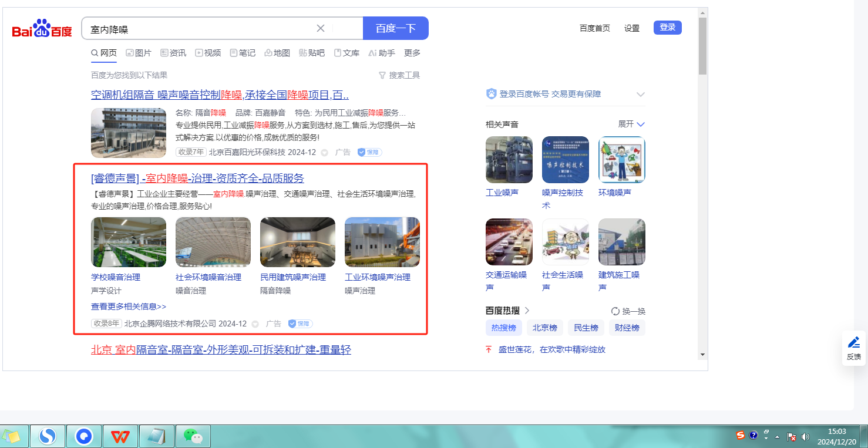This screenshot has height=448, width=868.
Task: Open the 环境噪声 cartoon thumbnail
Action: [x=622, y=160]
